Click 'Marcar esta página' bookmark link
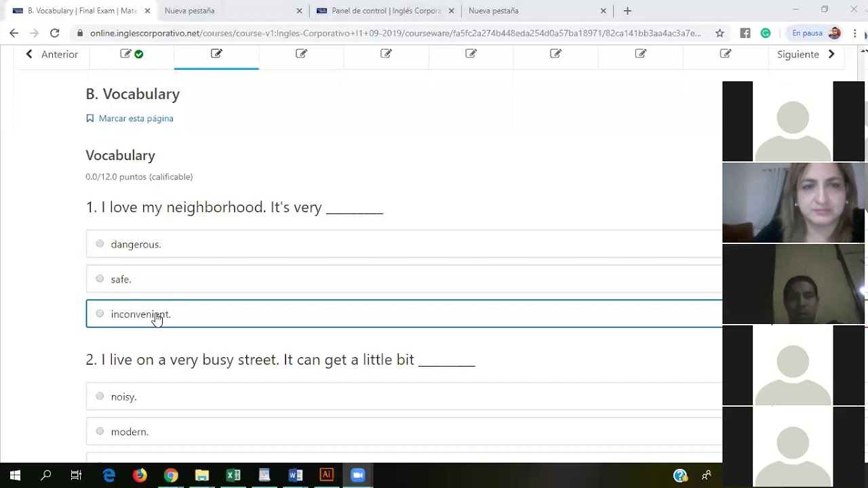The width and height of the screenshot is (868, 488). tap(130, 118)
